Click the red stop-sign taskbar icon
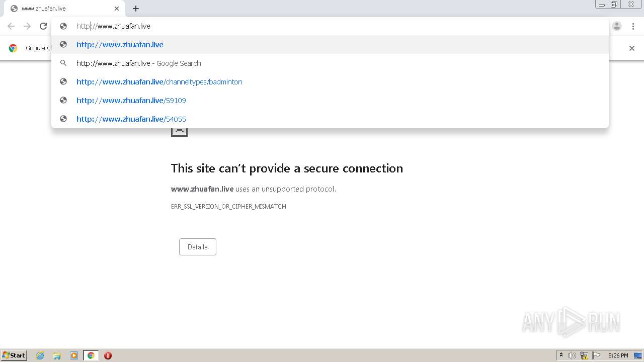The height and width of the screenshot is (362, 644). pyautogui.click(x=108, y=355)
